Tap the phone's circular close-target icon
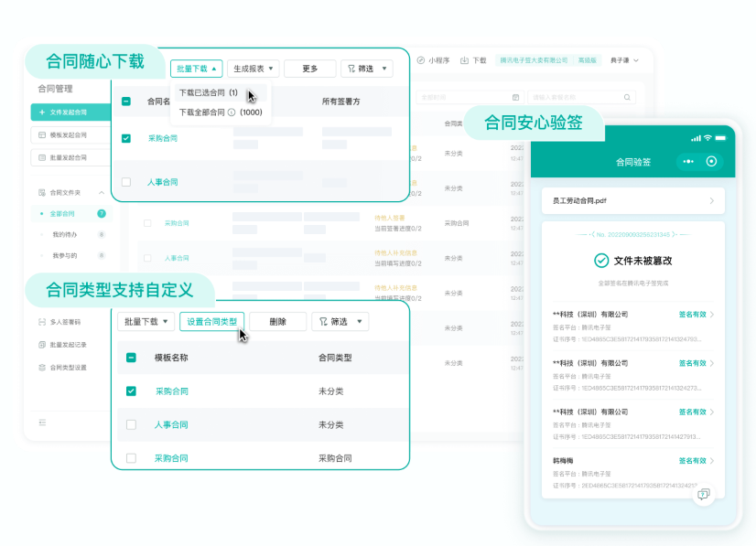This screenshot has width=756, height=546. pos(711,162)
